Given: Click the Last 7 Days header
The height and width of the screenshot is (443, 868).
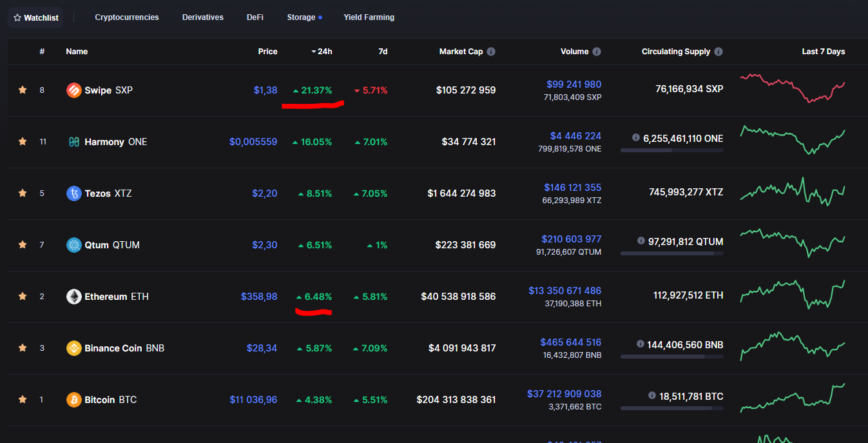Looking at the screenshot, I should (x=824, y=52).
